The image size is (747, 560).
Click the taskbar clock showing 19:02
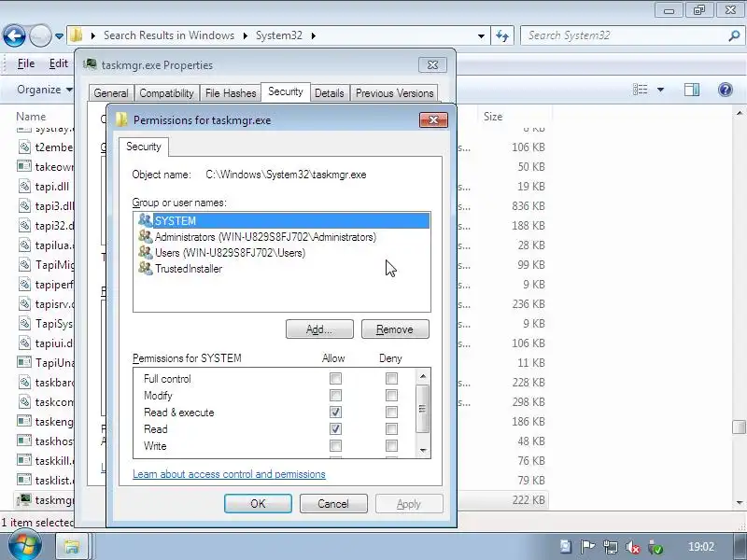(701, 547)
